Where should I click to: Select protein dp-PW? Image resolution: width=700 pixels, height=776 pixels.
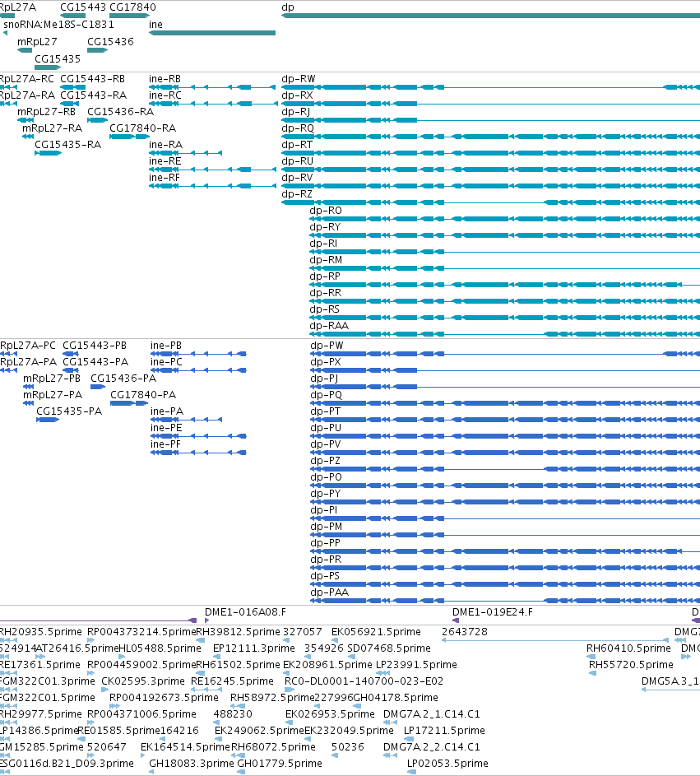(x=505, y=354)
